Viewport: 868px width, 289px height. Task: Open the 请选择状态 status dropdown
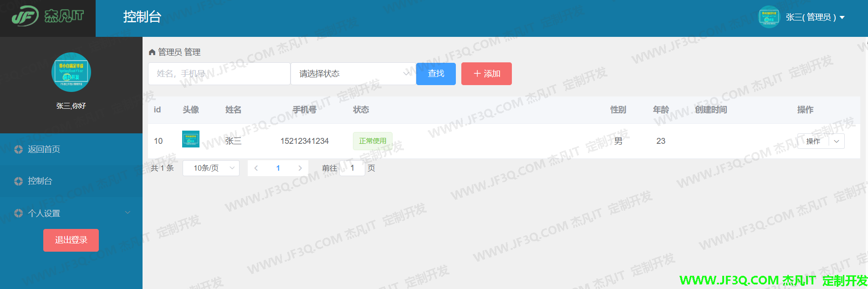[x=353, y=74]
